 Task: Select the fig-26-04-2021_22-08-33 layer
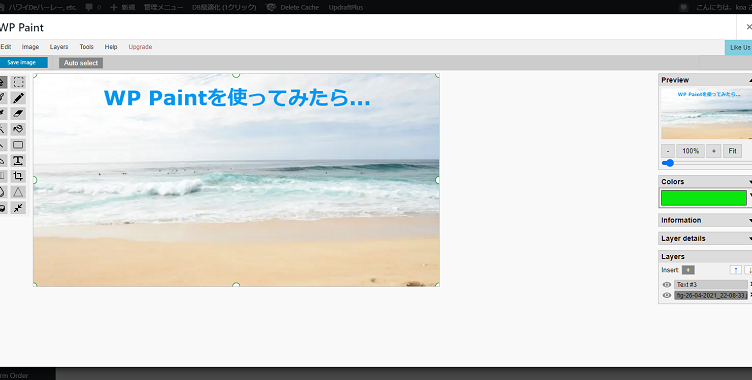[x=710, y=295]
